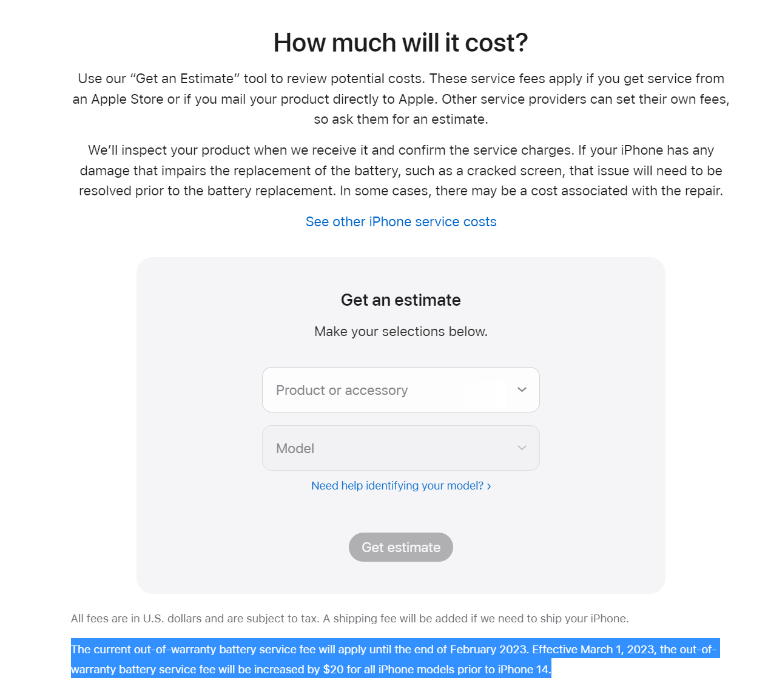Follow Need help identifying your model link
Screen dimensions: 768x700
pyautogui.click(x=397, y=486)
